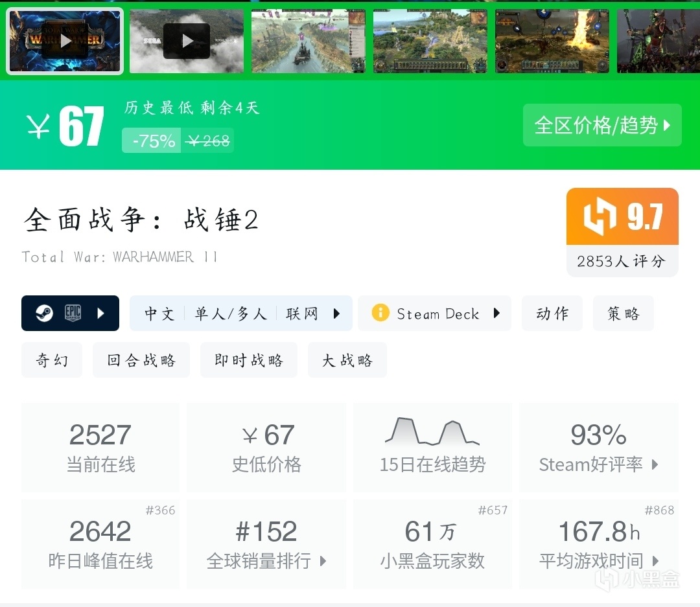The width and height of the screenshot is (700, 607).
Task: Select the 单人/多人 tag
Action: [231, 314]
